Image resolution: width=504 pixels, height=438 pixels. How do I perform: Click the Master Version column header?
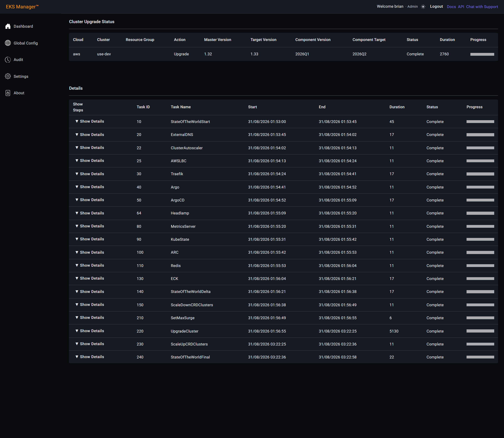(218, 40)
